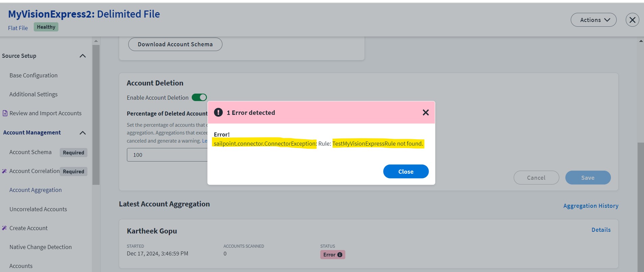Close the error dialog with X icon
The height and width of the screenshot is (272, 644).
[x=426, y=113]
